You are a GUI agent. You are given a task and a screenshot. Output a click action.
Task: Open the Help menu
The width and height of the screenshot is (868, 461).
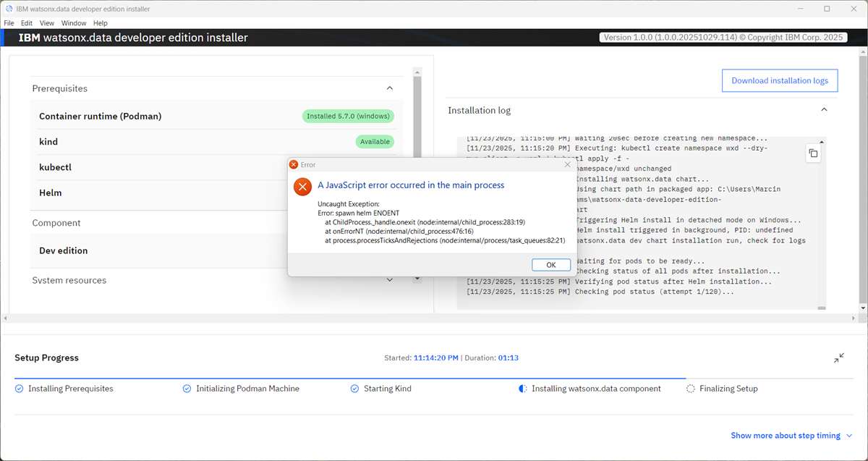(101, 23)
